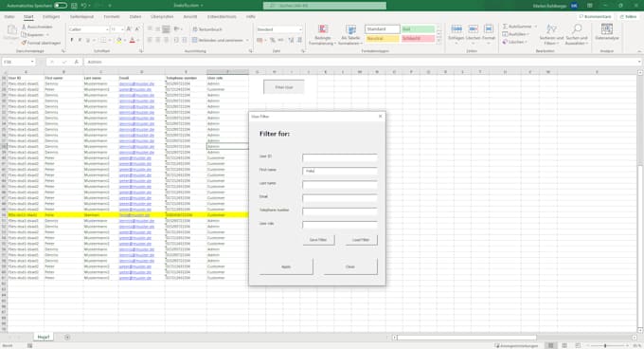Focus the User ID input field
Screen dimensions: 644x349
[340, 157]
